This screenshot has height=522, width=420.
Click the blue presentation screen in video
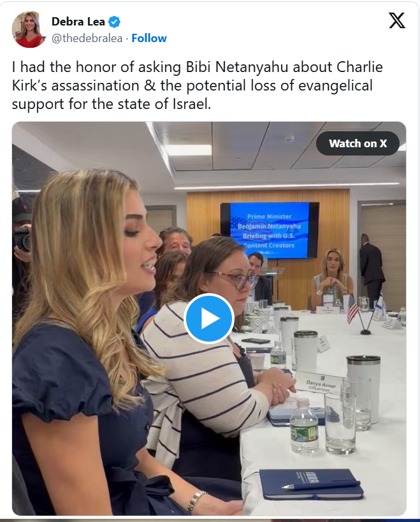(x=269, y=230)
